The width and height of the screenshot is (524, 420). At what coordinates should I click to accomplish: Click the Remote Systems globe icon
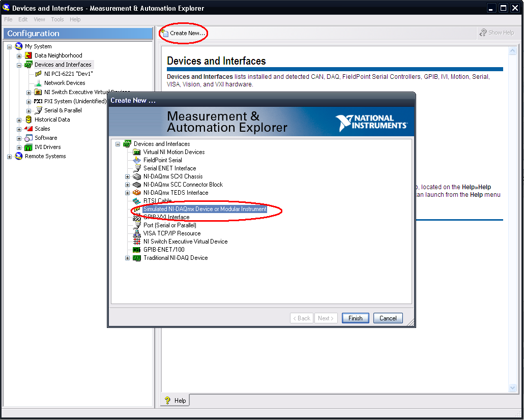pyautogui.click(x=19, y=156)
